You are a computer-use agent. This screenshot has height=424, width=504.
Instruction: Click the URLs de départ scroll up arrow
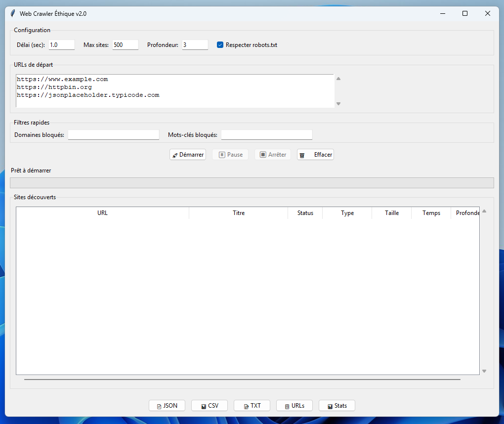[x=338, y=79]
